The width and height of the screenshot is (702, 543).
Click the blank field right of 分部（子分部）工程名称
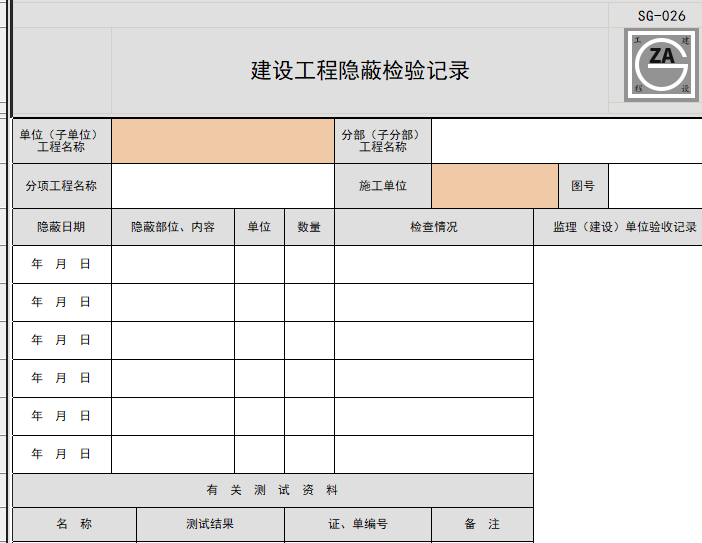coord(567,141)
